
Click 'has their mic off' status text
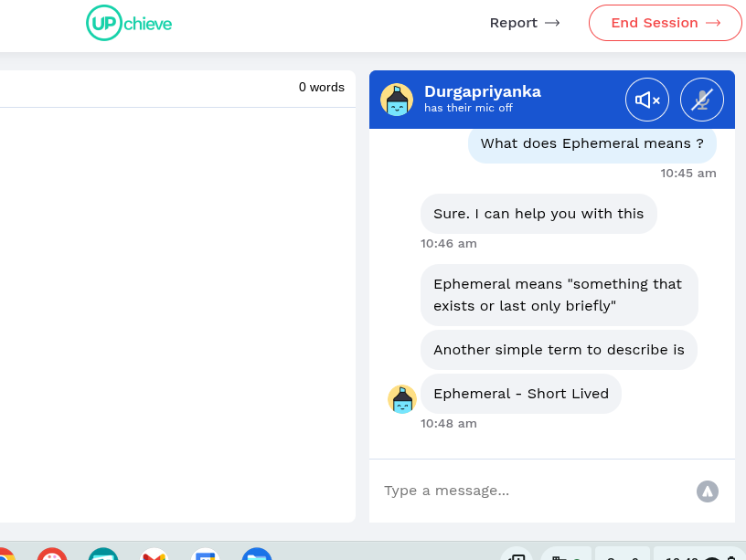[x=468, y=108]
